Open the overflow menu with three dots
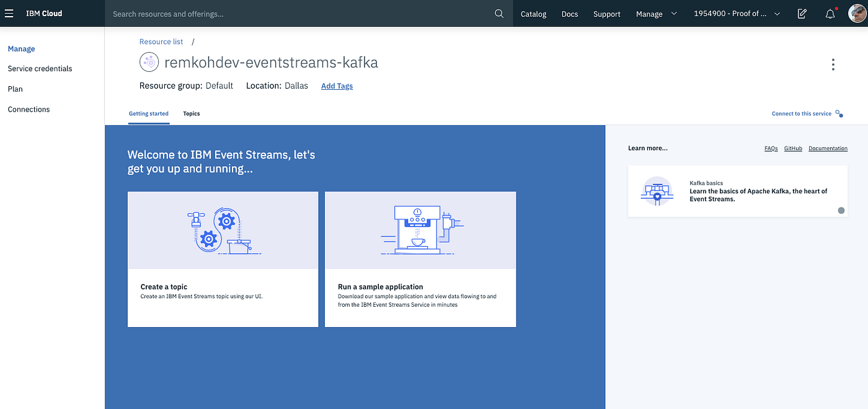This screenshot has width=868, height=409. click(x=833, y=64)
